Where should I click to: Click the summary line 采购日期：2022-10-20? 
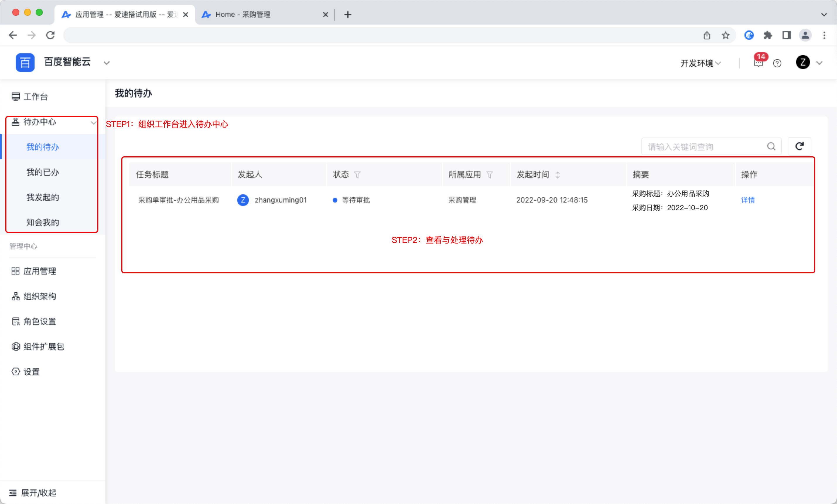point(670,208)
